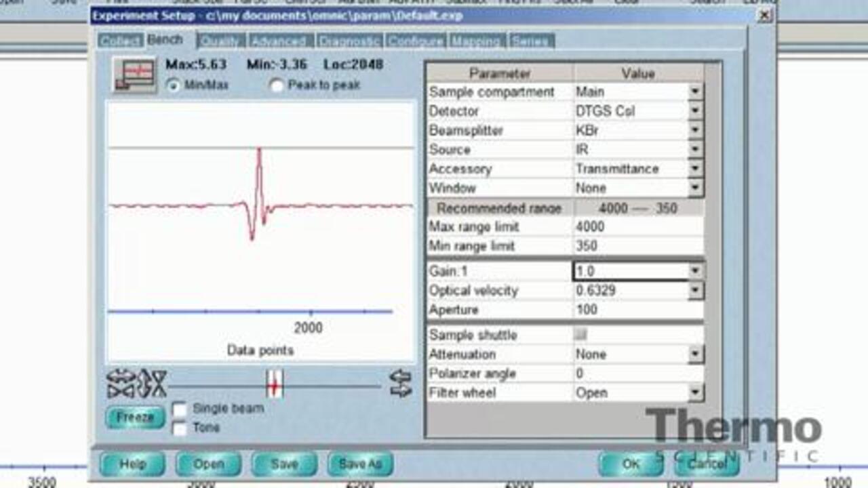Switch to the Collect tab

pos(120,41)
